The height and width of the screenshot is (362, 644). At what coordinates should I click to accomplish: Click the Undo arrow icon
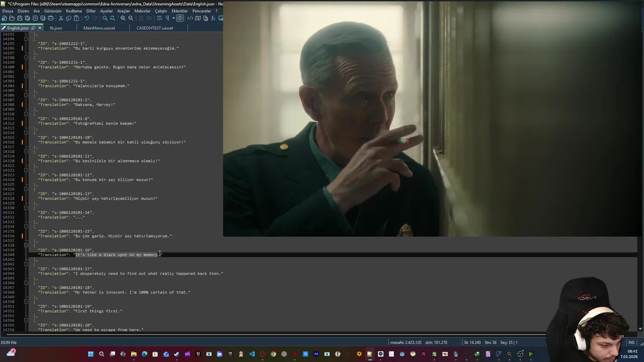pyautogui.click(x=87, y=18)
